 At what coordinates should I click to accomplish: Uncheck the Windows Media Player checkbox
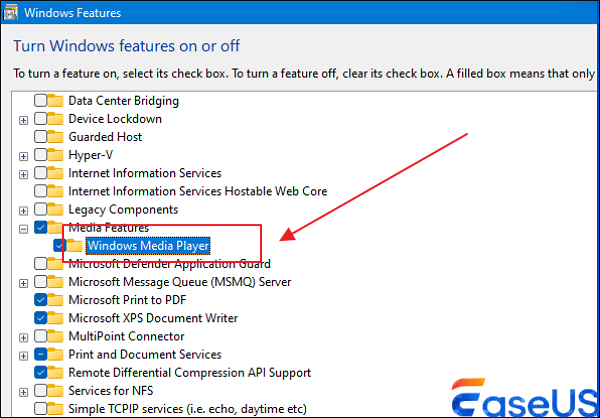60,245
